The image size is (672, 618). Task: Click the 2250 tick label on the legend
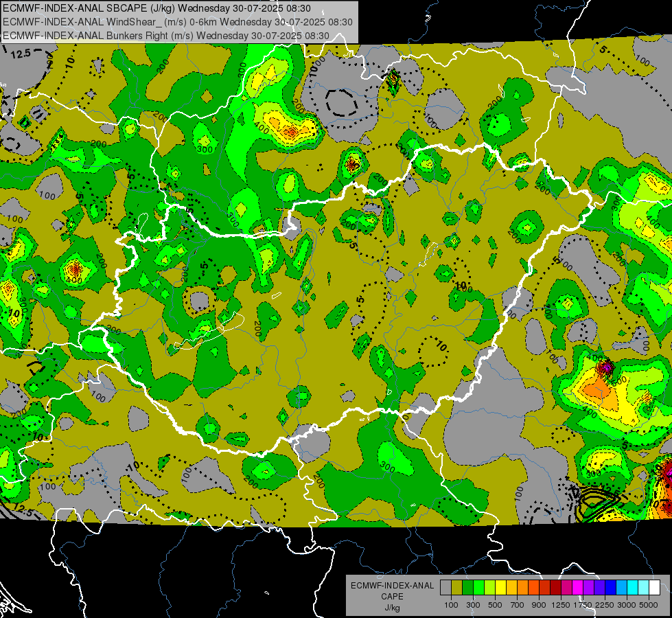(605, 605)
